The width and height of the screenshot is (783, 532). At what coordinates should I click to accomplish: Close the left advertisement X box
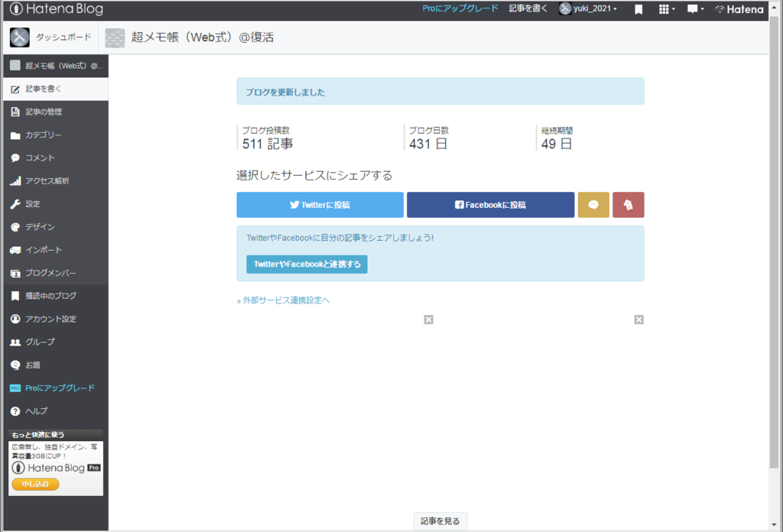pyautogui.click(x=428, y=320)
